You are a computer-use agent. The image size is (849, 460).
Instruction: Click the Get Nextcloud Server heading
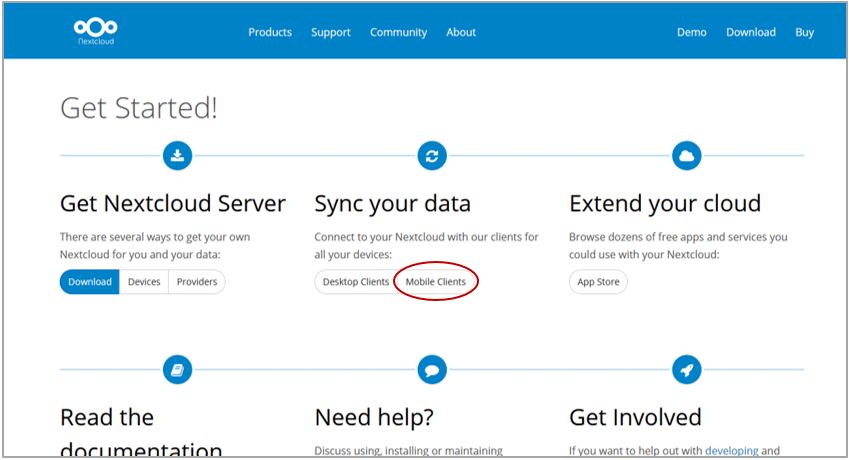point(173,203)
